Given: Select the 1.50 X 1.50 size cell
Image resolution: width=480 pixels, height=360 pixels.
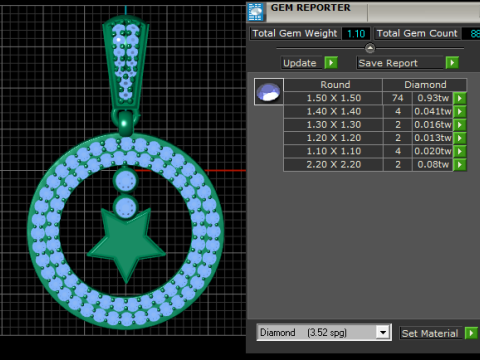Looking at the screenshot, I should coord(333,98).
